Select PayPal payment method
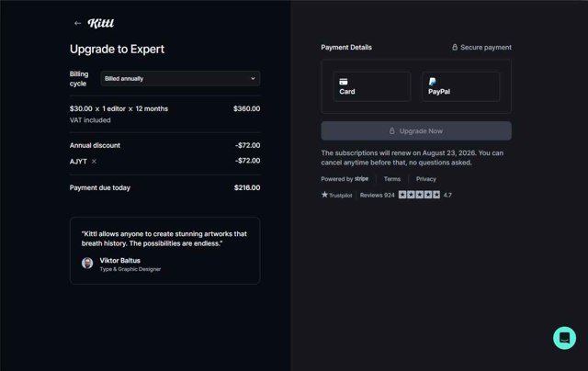The image size is (588, 371). 460,86
